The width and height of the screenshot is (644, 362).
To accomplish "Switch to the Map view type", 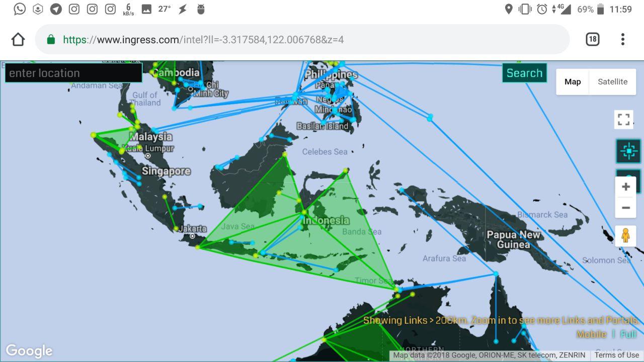I will pyautogui.click(x=573, y=81).
